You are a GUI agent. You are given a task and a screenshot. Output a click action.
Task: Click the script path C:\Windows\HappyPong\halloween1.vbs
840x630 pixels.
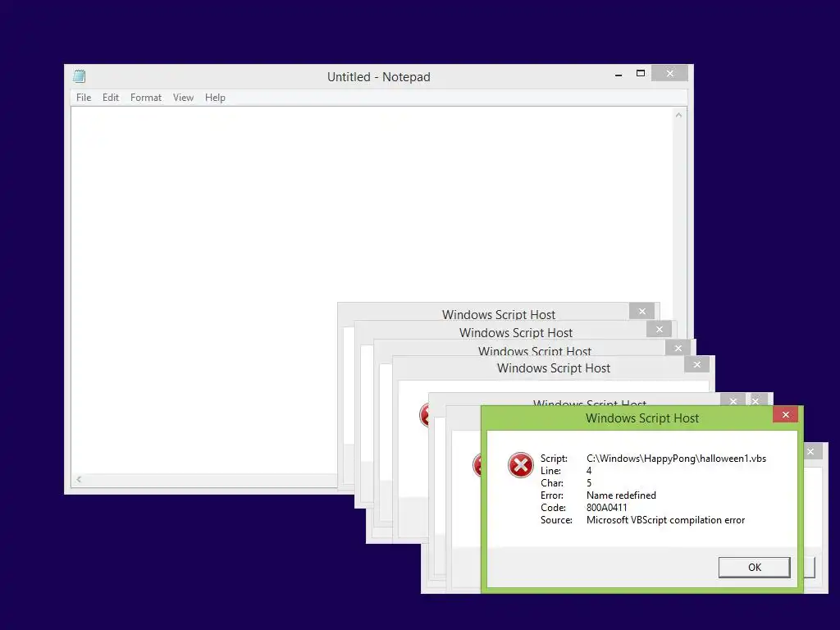coord(676,459)
